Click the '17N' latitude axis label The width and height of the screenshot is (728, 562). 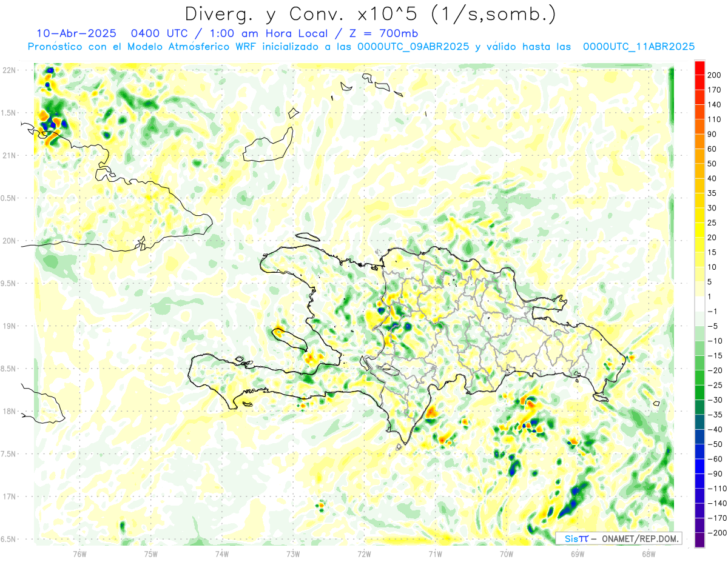click(9, 497)
